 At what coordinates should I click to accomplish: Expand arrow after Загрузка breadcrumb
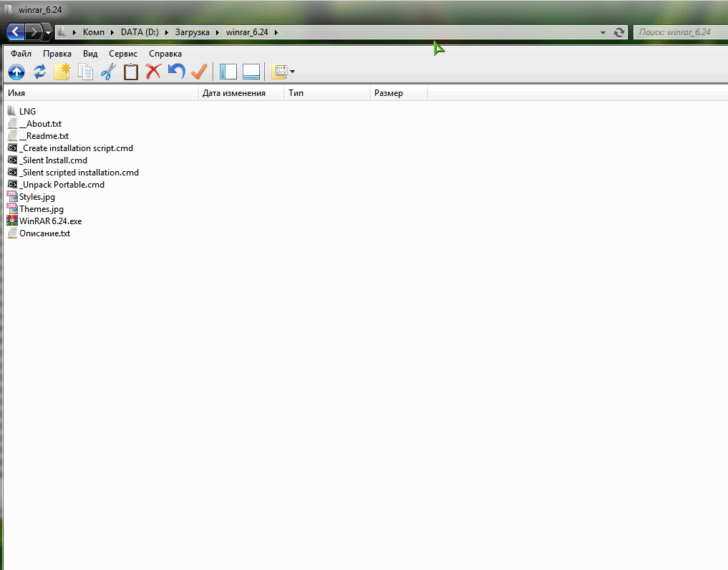218,32
